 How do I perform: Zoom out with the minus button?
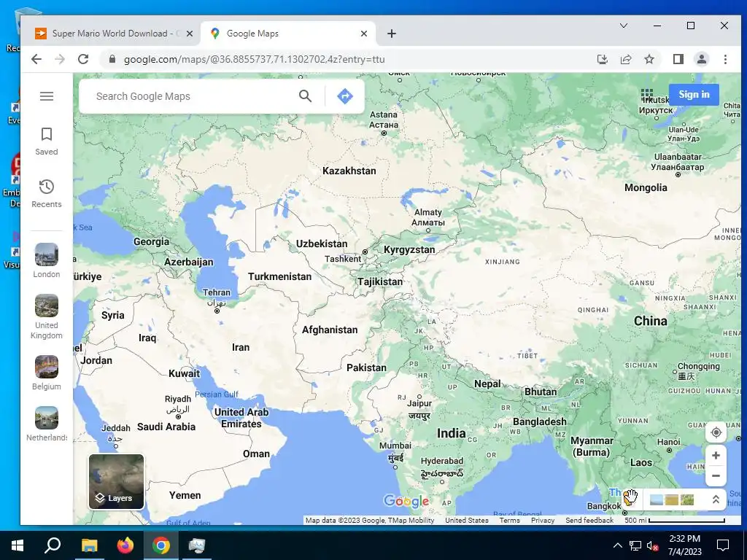coord(716,475)
